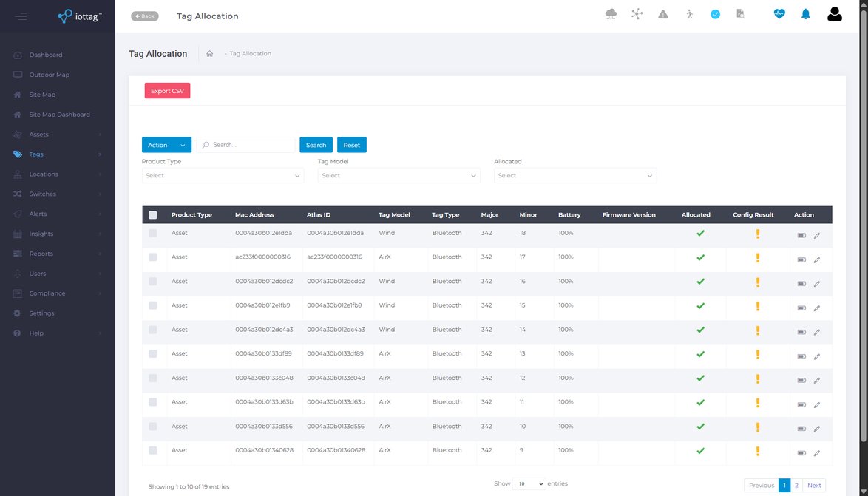Click the network nodes icon in top bar

tap(637, 14)
